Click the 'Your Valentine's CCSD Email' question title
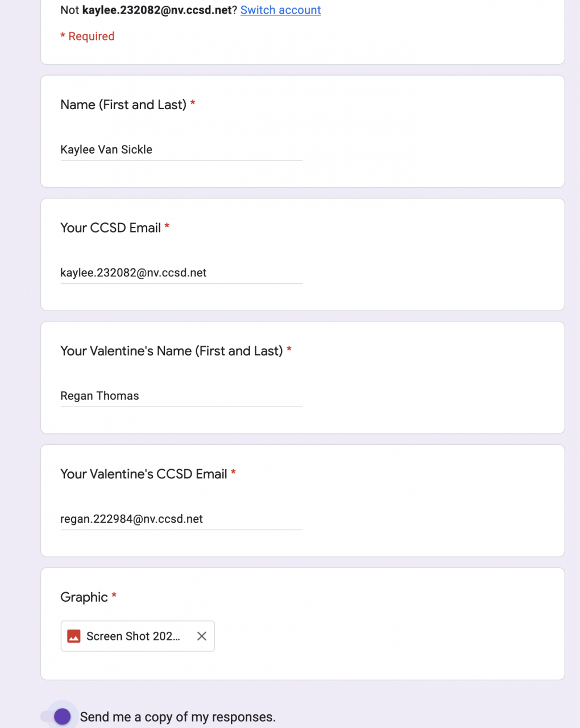 click(x=143, y=474)
